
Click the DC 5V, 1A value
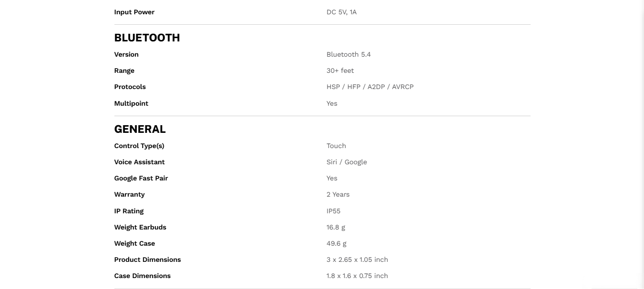[341, 12]
